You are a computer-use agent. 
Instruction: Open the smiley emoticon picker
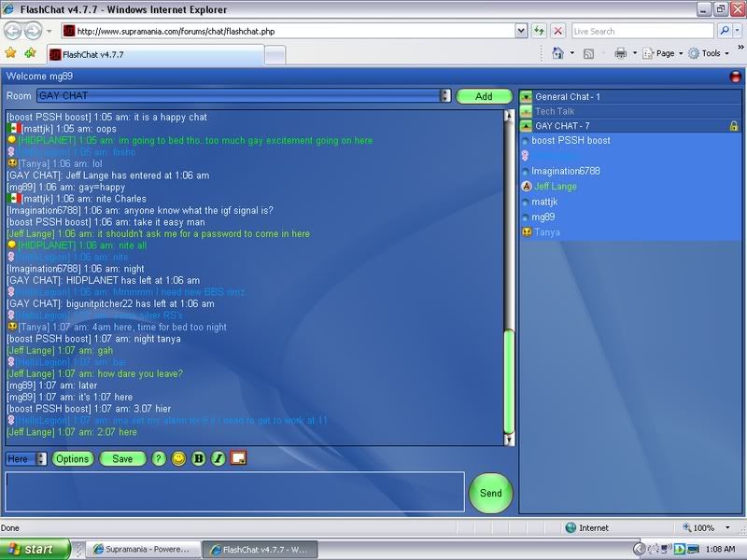click(x=178, y=458)
